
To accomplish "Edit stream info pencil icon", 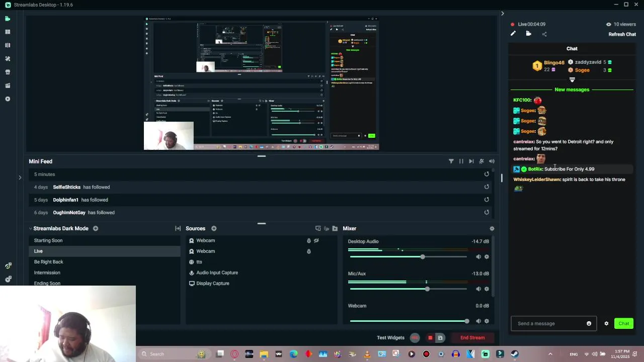I will pyautogui.click(x=513, y=34).
